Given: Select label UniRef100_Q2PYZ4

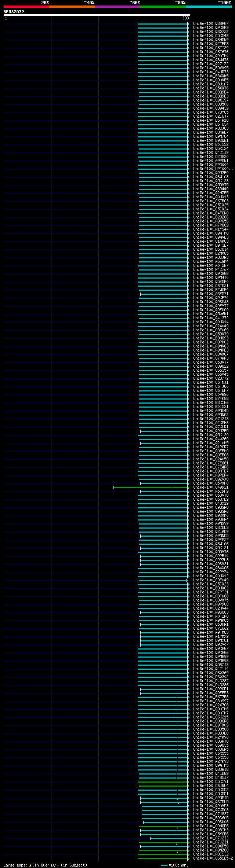Looking at the screenshot, I should (x=211, y=572).
